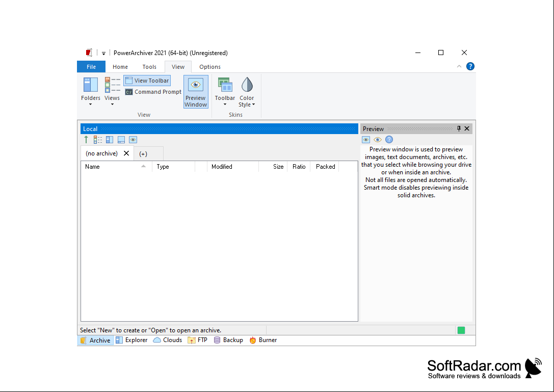Switch to the Archive mode tab

pos(95,340)
